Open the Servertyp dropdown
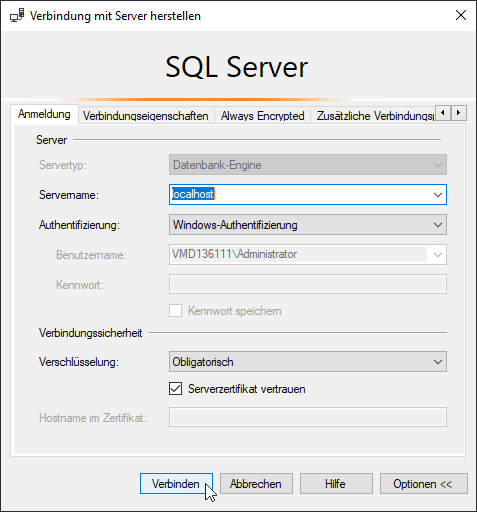Screen dimensions: 477x512 [308, 165]
